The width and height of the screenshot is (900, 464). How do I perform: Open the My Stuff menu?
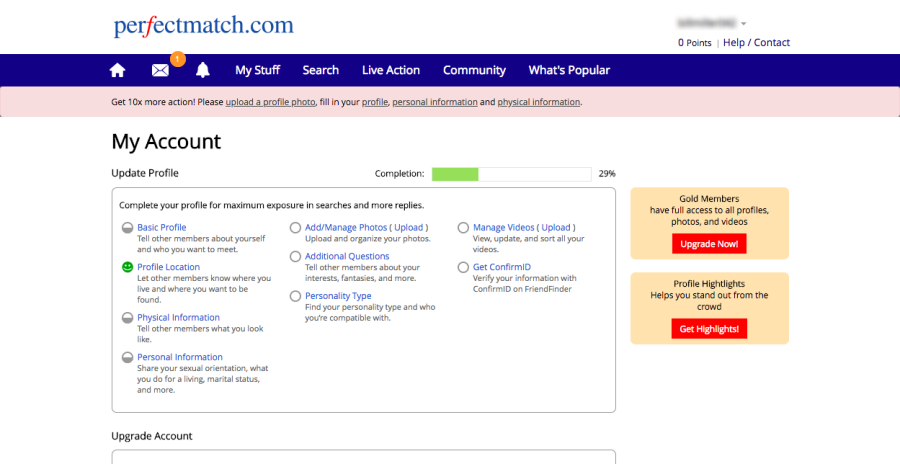257,70
